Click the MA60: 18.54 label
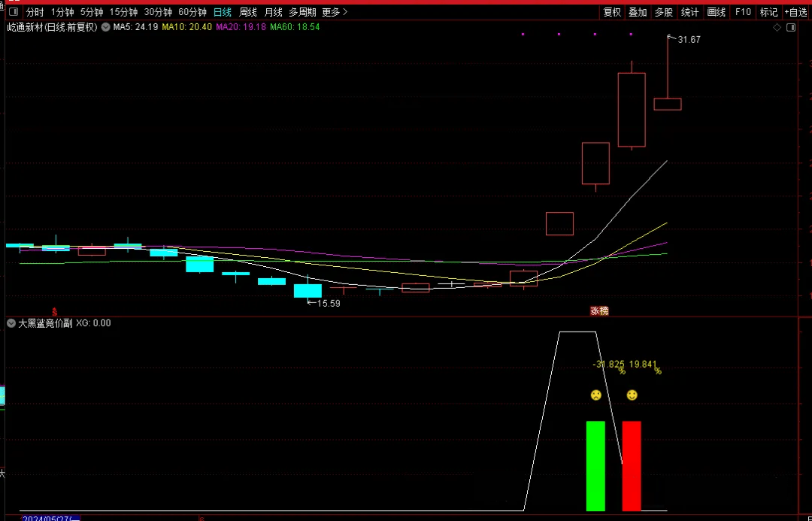Screen dimensions: 812x521 tap(295, 27)
